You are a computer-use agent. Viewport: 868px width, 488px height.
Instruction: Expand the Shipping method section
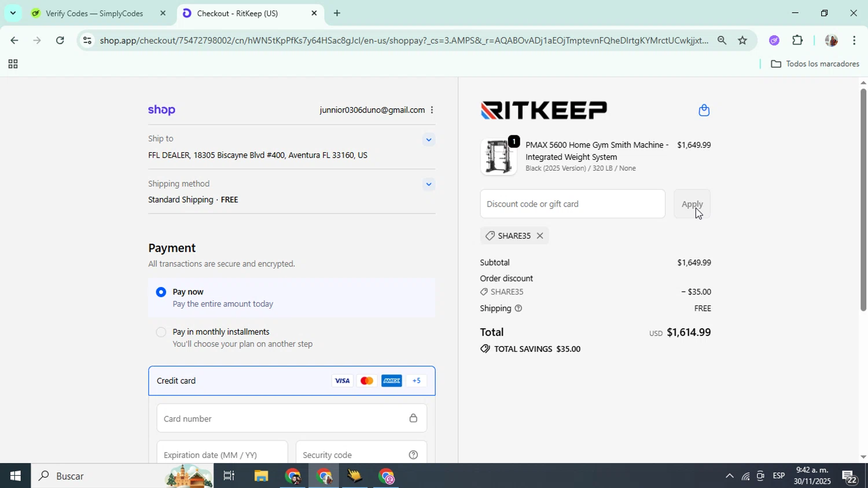tap(428, 185)
